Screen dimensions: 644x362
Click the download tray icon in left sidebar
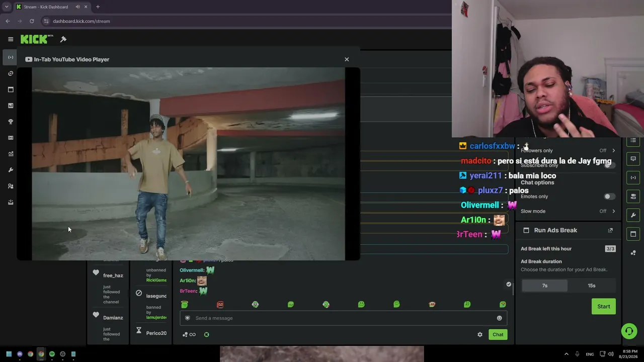click(x=11, y=202)
